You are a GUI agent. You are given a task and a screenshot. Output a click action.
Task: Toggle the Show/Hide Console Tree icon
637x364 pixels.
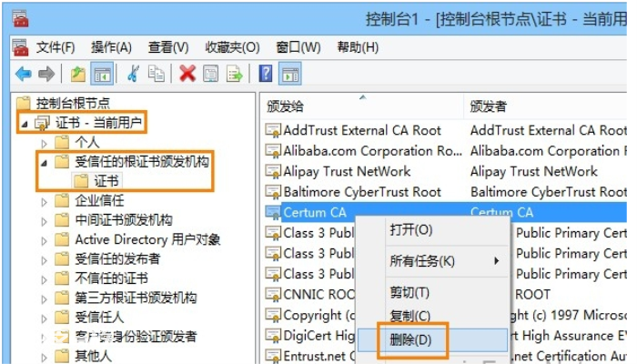[x=102, y=74]
